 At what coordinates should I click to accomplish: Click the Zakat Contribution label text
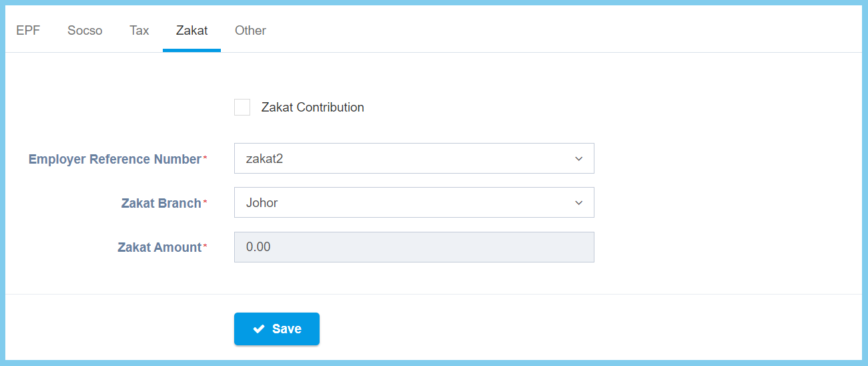coord(312,108)
